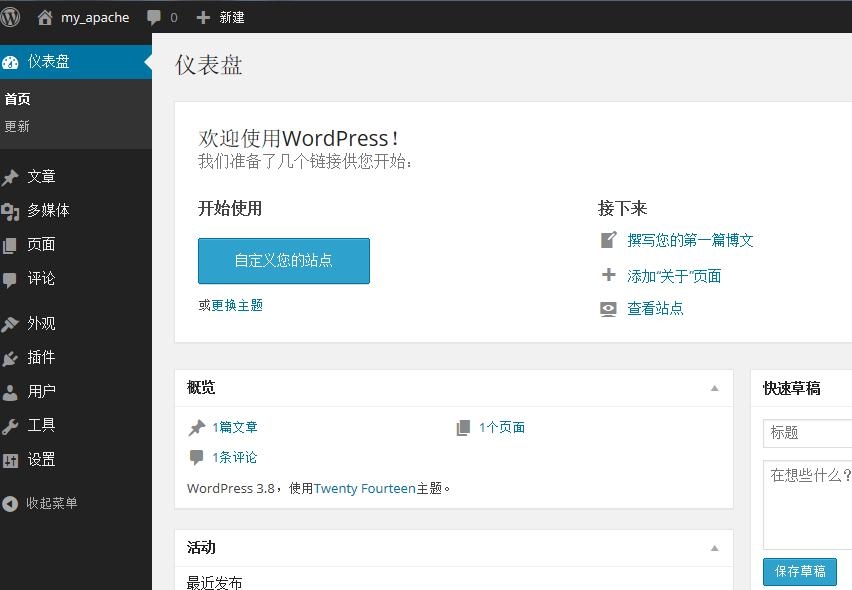Click the pages icon beside 1个页面
852x590 pixels.
463,428
